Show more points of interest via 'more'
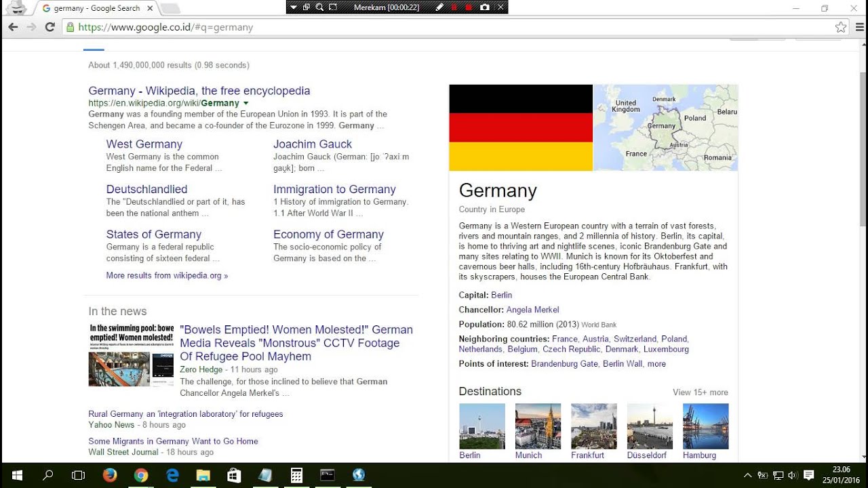 point(656,364)
